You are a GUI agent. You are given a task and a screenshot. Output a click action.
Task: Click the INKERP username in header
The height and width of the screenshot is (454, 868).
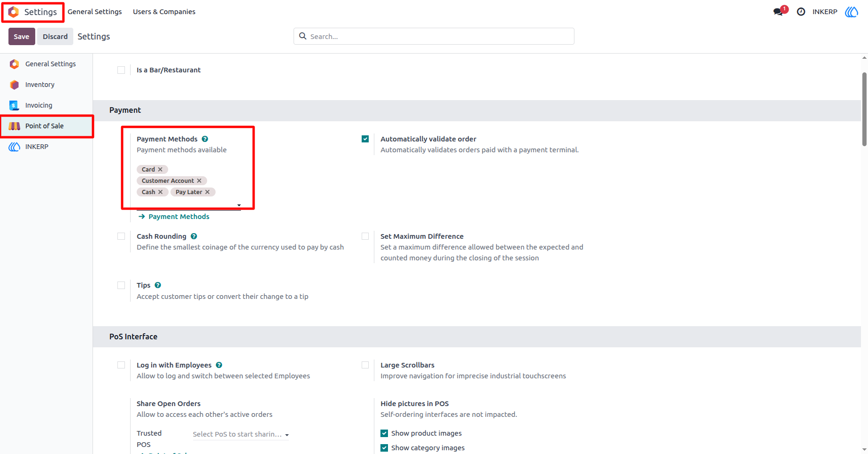point(825,12)
